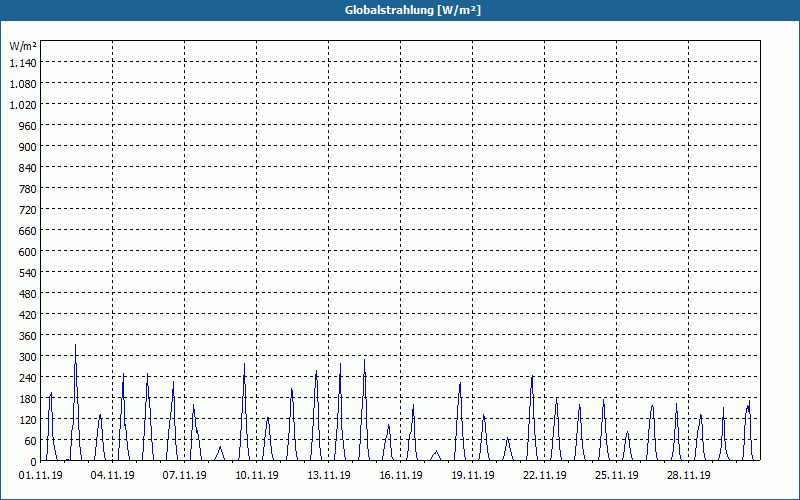Click the Globalstrahlung [W/m²] title bar

(x=400, y=10)
